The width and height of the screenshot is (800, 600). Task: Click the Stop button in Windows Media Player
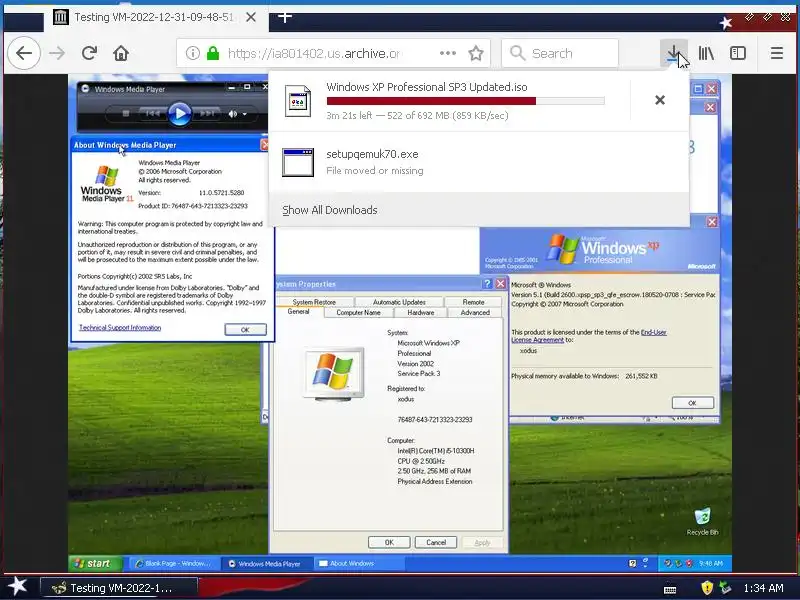click(x=126, y=114)
